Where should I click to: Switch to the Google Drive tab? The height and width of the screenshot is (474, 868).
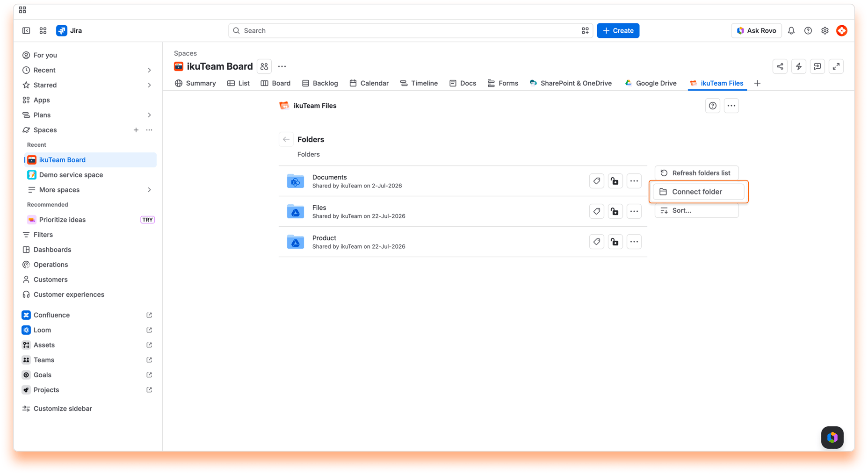point(651,83)
